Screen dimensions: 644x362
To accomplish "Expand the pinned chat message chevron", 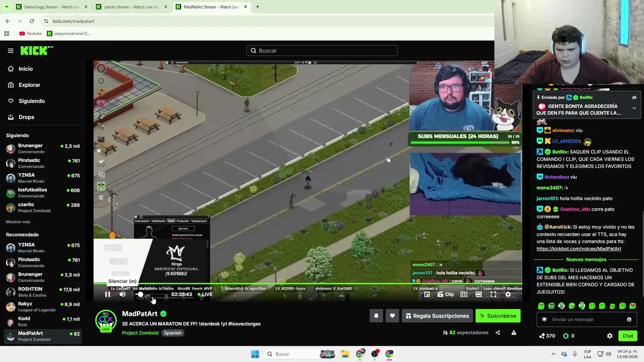I will (x=634, y=108).
